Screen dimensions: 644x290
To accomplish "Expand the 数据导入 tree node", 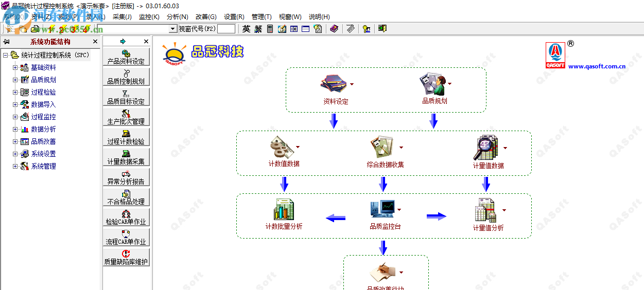I will pos(15,104).
